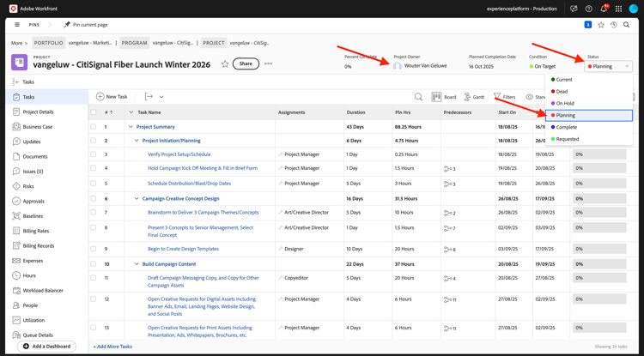This screenshot has width=644, height=356.
Task: Collapse the Tasks left panel
Action: 16,82
